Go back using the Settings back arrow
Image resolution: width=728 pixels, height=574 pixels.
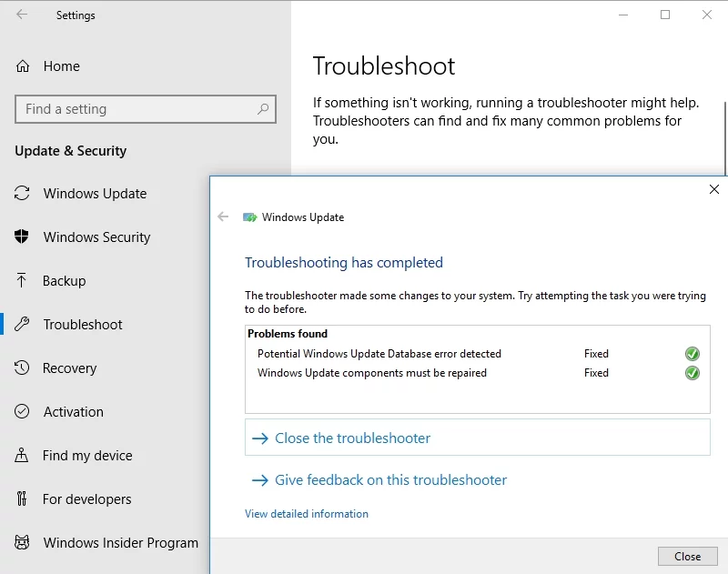(22, 15)
